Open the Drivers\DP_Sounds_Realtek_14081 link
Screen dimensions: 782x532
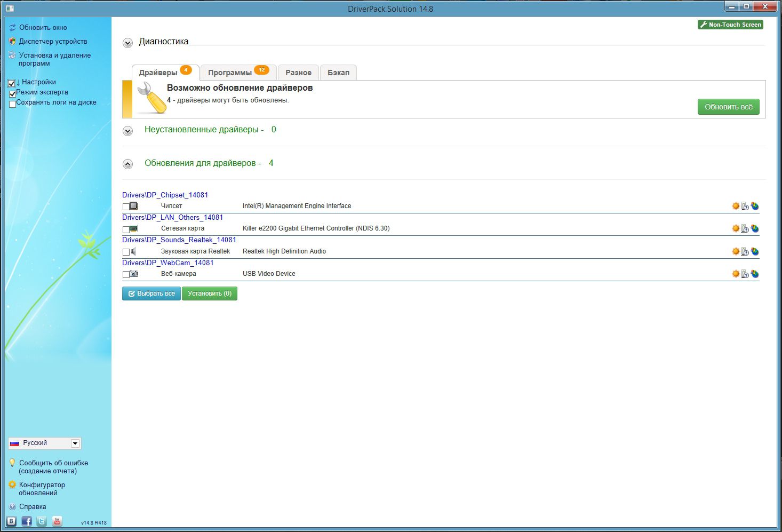(179, 240)
